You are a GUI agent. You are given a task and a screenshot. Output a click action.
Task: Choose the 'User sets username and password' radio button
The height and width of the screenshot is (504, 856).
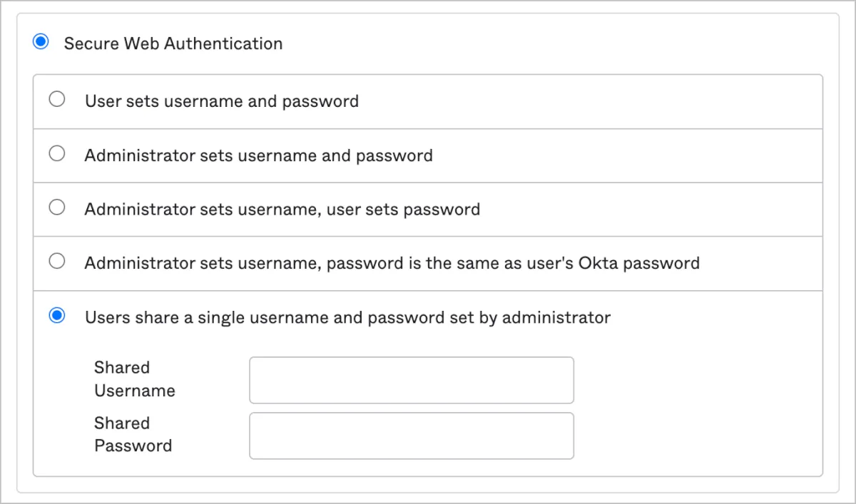(56, 100)
